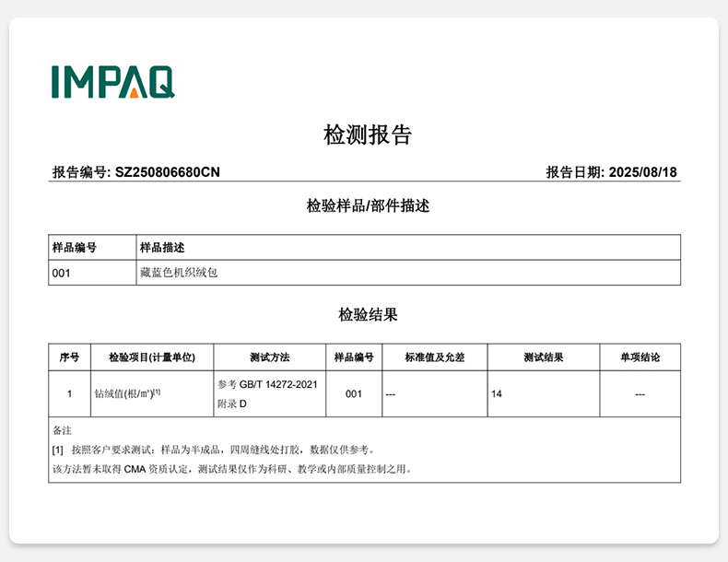The width and height of the screenshot is (728, 562).
Task: Click the 备注 remarks label
Action: click(x=62, y=430)
